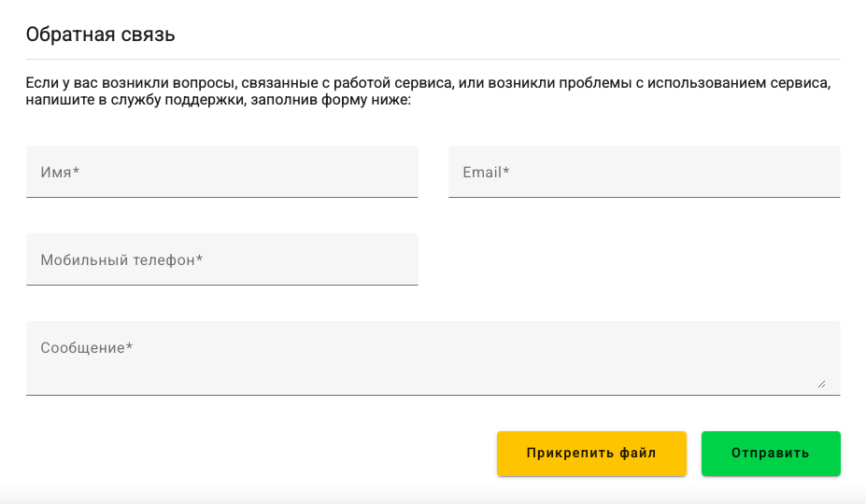Click the Сообщение* placeholder text

click(x=86, y=348)
